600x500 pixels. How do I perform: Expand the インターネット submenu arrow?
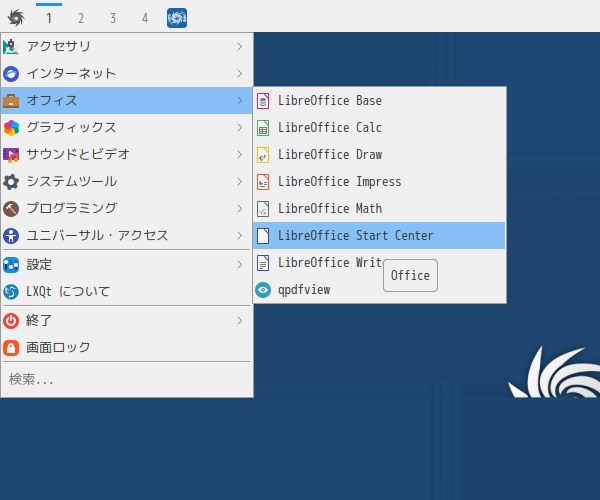[240, 73]
